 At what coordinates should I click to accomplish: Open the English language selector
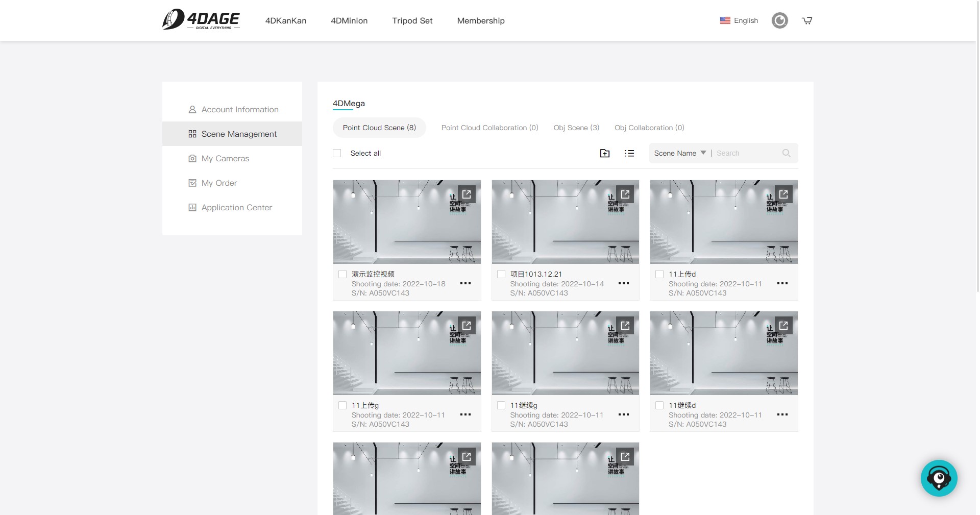click(739, 21)
